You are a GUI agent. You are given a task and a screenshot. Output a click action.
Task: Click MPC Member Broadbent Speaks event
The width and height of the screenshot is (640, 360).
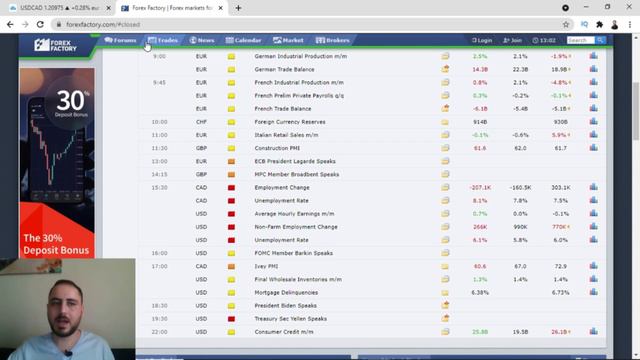pos(297,174)
